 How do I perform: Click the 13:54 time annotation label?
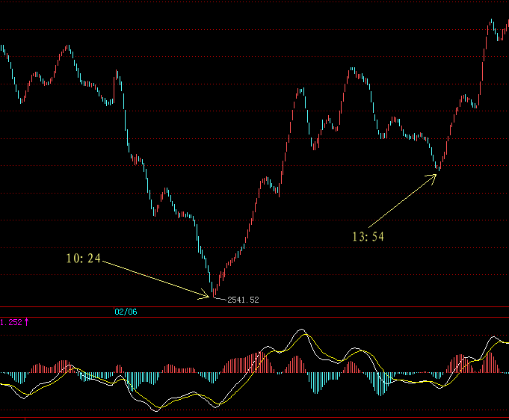pos(368,236)
